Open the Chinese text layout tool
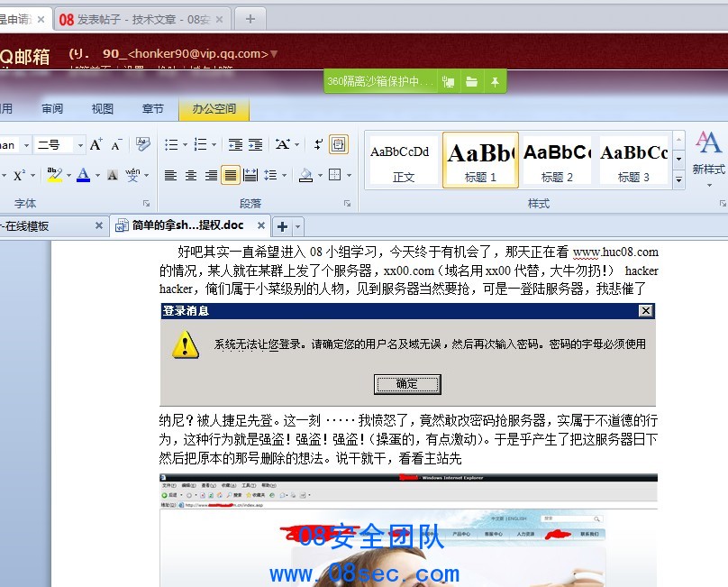 tap(283, 144)
